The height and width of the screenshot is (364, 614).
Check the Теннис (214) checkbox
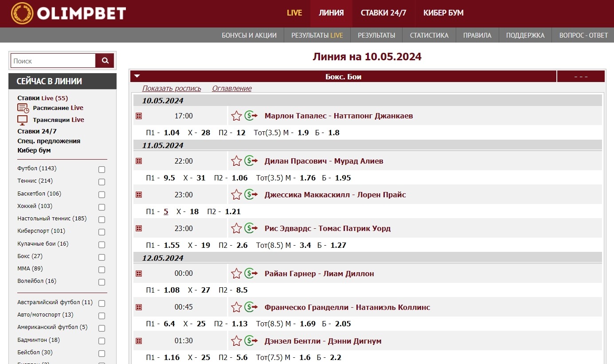click(102, 182)
